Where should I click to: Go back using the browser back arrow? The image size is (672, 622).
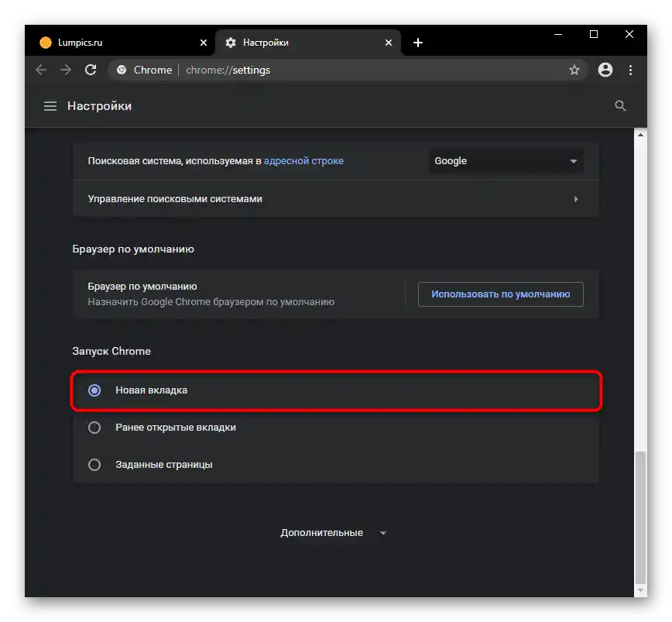tap(41, 70)
